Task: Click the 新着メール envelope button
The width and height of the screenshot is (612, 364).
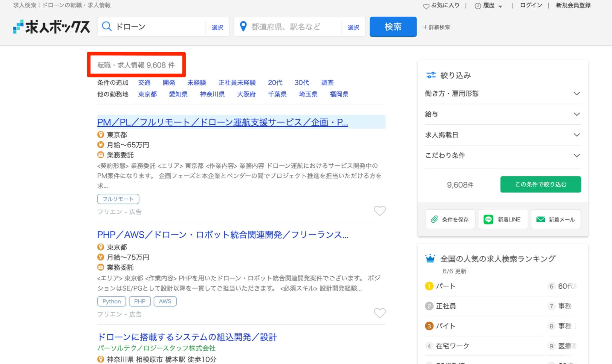Action: [556, 219]
